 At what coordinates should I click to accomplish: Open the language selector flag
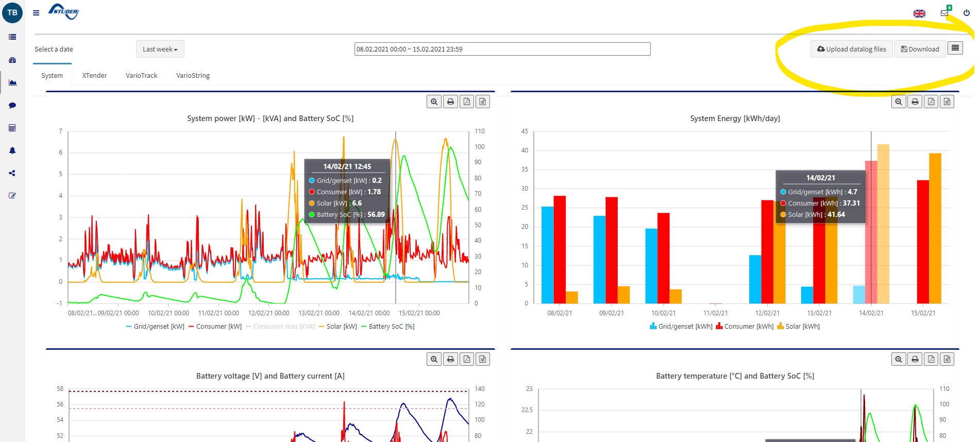point(919,13)
